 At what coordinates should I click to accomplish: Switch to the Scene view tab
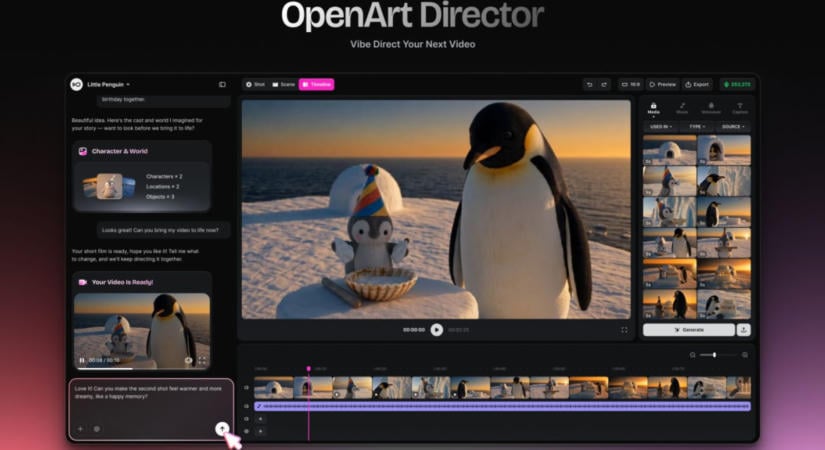(284, 84)
